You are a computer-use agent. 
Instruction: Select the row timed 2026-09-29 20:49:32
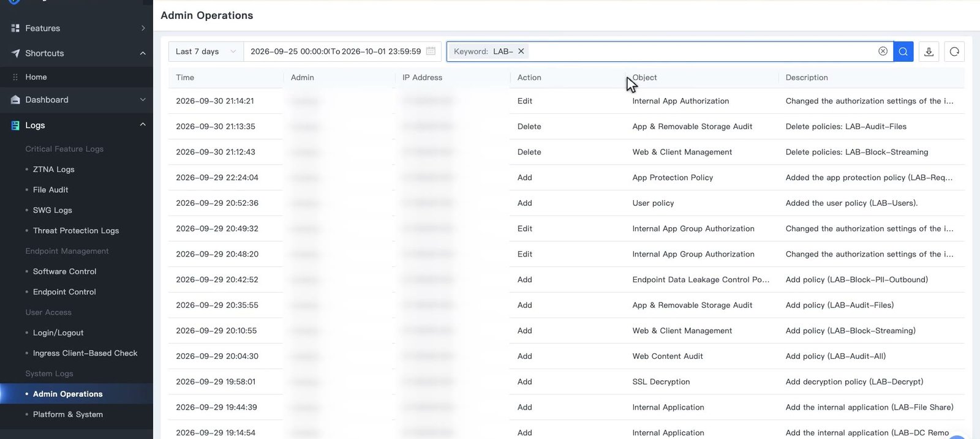coord(566,228)
